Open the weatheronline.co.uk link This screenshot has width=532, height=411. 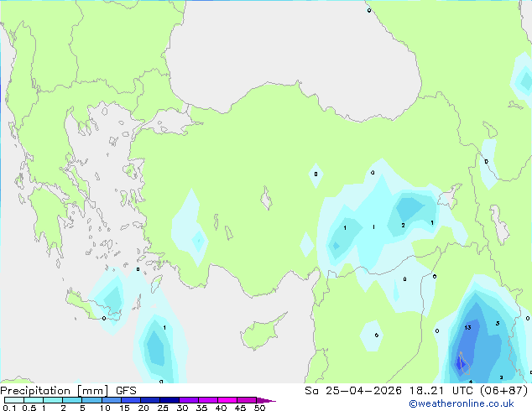click(462, 403)
